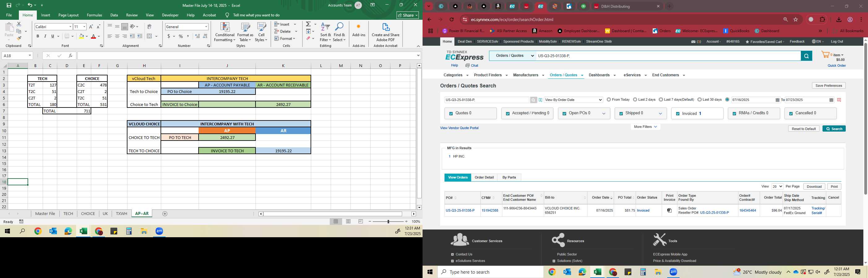This screenshot has width=868, height=278.
Task: Toggle the Open POs 0 checkbox
Action: coord(565,114)
